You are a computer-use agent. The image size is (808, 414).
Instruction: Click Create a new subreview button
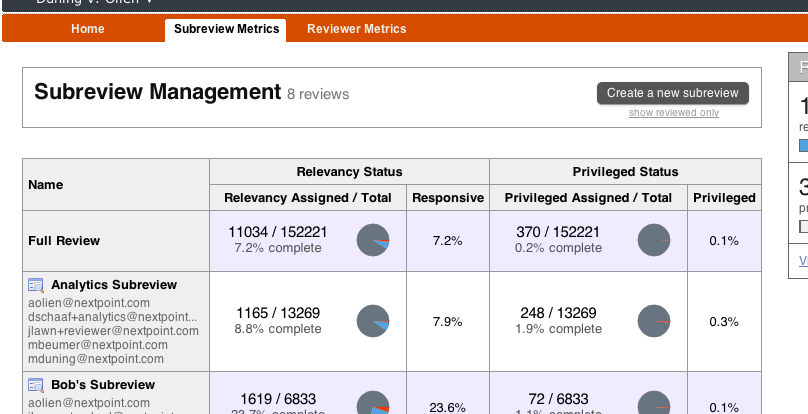pyautogui.click(x=672, y=93)
